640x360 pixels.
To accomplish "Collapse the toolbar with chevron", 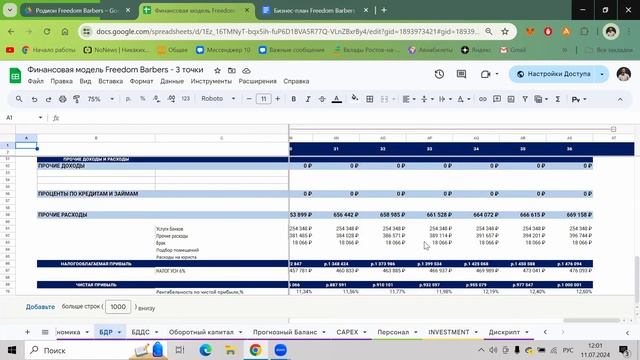I will [x=620, y=99].
